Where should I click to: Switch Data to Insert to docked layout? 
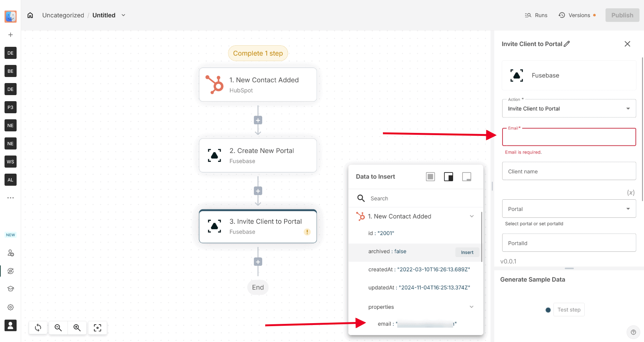(449, 177)
